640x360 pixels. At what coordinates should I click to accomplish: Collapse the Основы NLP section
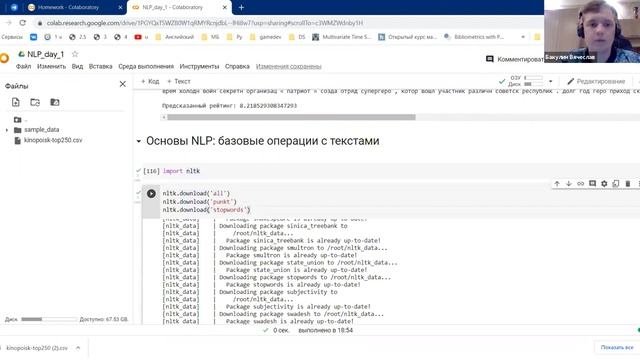tap(138, 141)
